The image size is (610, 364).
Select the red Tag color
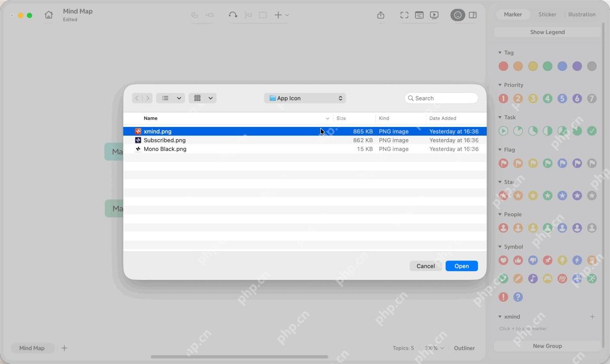pyautogui.click(x=503, y=66)
